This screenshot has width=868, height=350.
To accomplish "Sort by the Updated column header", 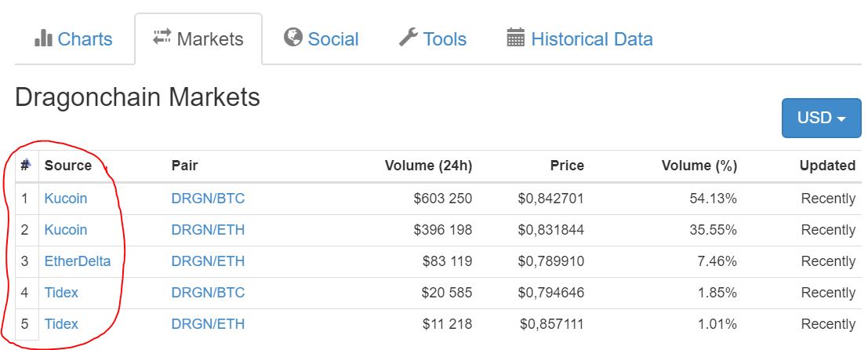I will (827, 166).
